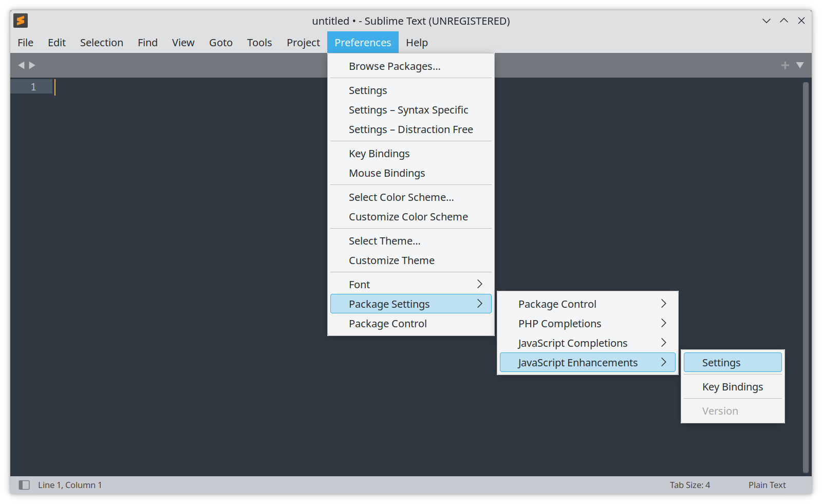Image resolution: width=822 pixels, height=504 pixels.
Task: Open the Project menu
Action: [303, 43]
